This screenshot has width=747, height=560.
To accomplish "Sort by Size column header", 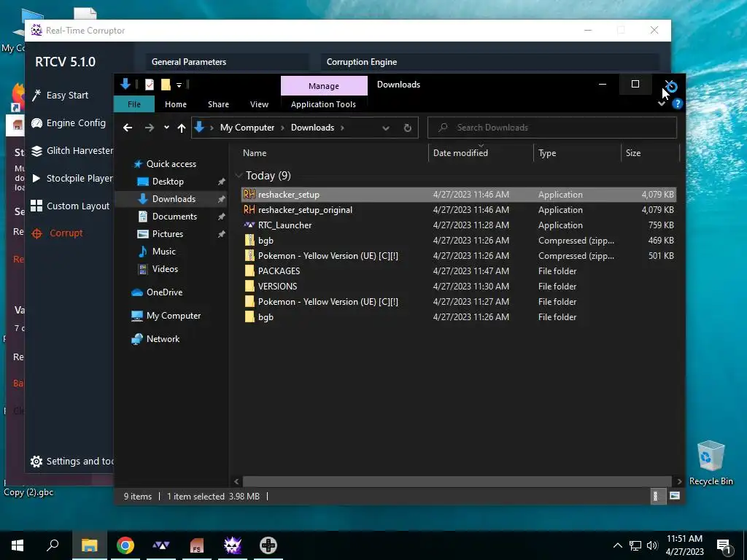I will coord(650,153).
